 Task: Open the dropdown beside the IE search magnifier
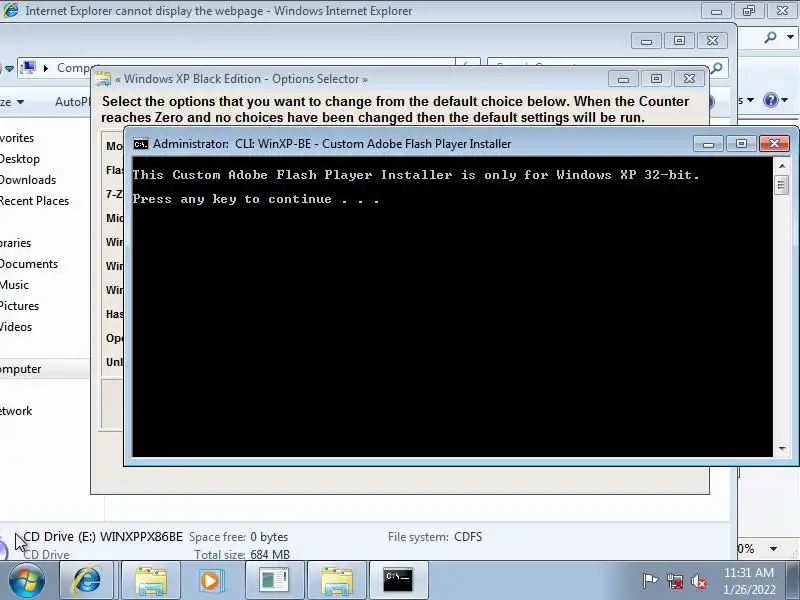tap(790, 37)
